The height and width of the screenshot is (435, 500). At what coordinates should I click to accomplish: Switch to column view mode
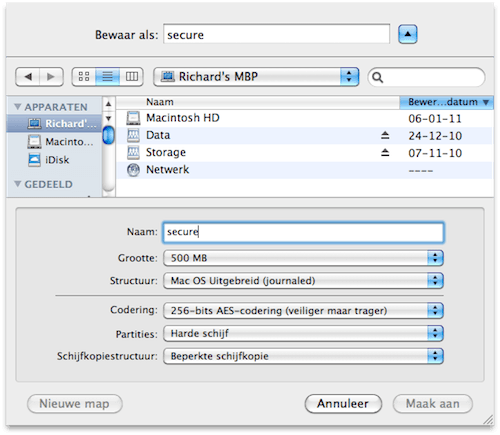[132, 77]
